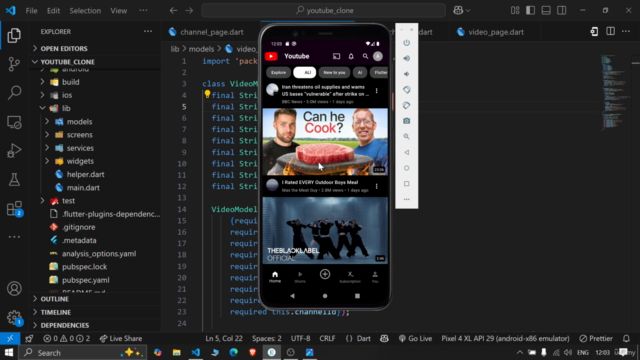The image size is (640, 360).
Task: Open the Remote Explorer view
Action: point(14,122)
